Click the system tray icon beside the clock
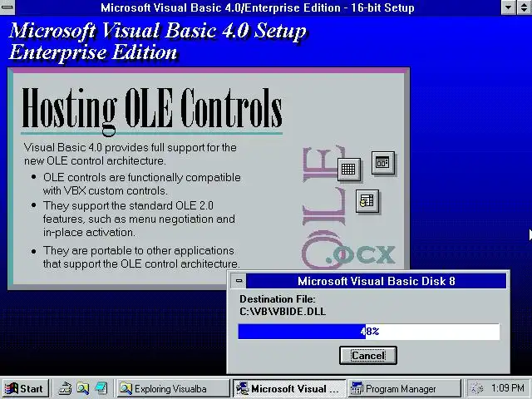Image resolution: width=532 pixels, height=399 pixels. pyautogui.click(x=476, y=388)
